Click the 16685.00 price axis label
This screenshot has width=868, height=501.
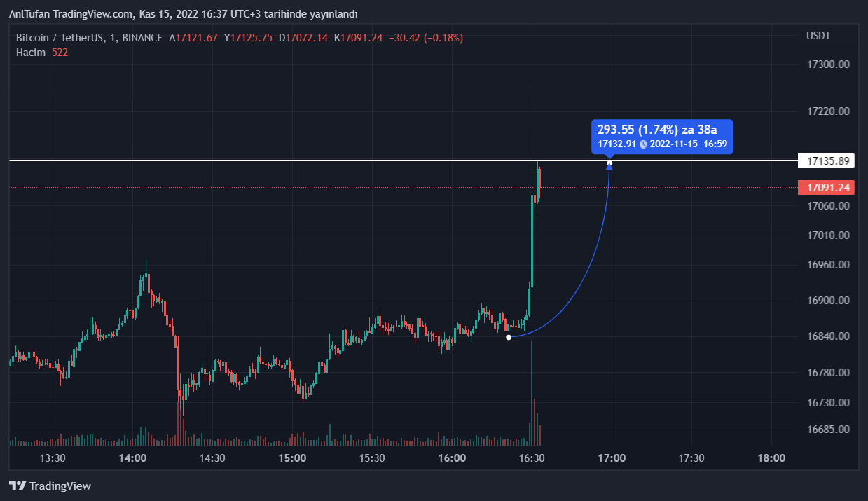pos(828,429)
